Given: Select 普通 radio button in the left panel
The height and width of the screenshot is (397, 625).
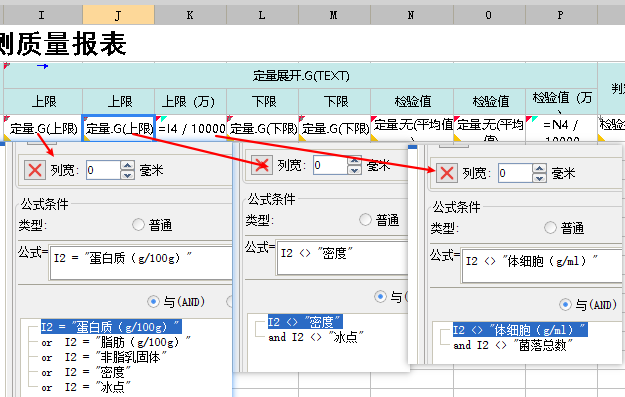Looking at the screenshot, I should click(x=138, y=225).
